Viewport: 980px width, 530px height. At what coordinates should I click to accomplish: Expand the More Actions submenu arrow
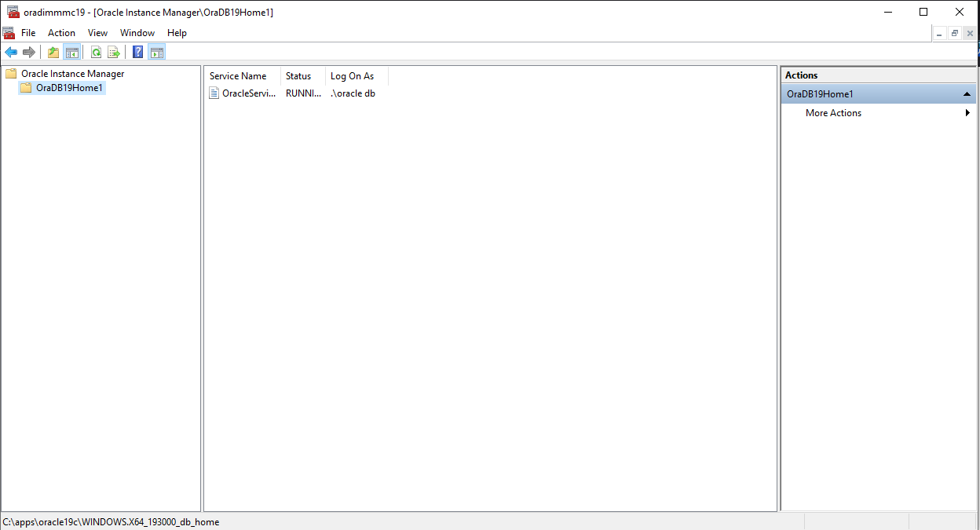pyautogui.click(x=967, y=112)
